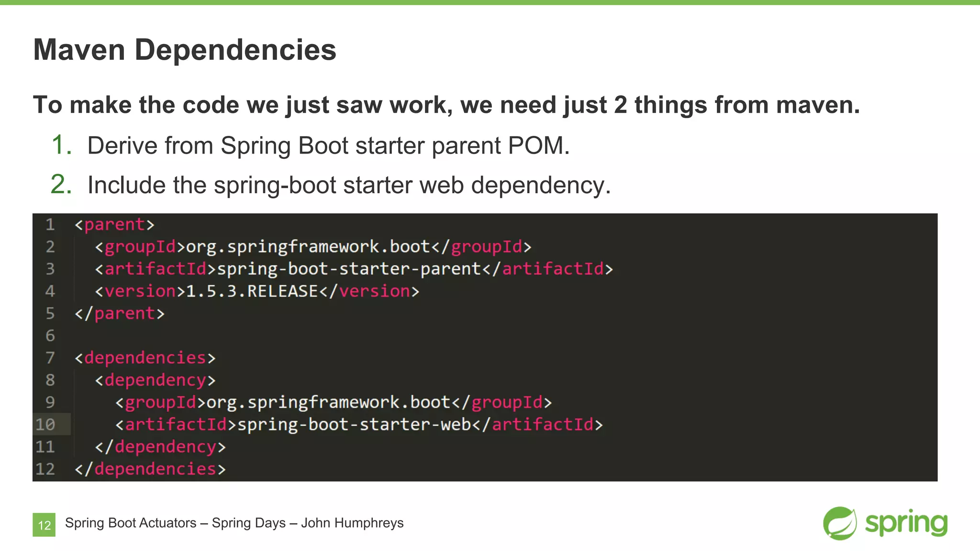
Task: Click the closing parent tag on line 5
Action: [120, 313]
